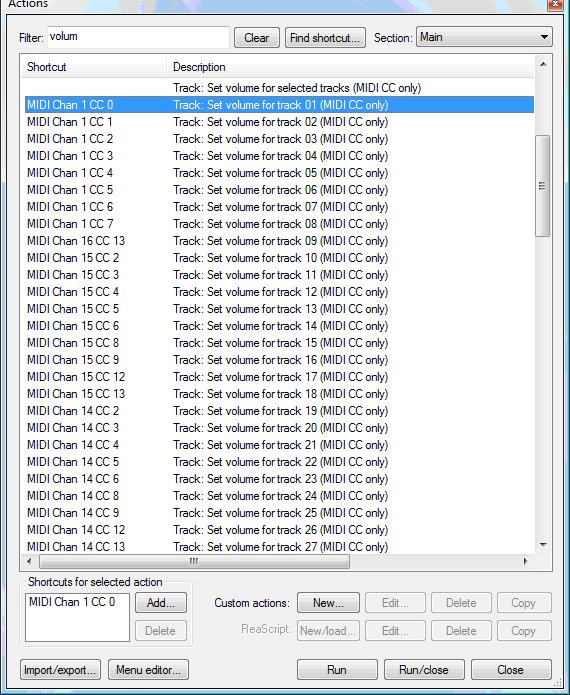Screen dimensions: 570x695
Task: Click the Run/close button
Action: pyautogui.click(x=424, y=670)
